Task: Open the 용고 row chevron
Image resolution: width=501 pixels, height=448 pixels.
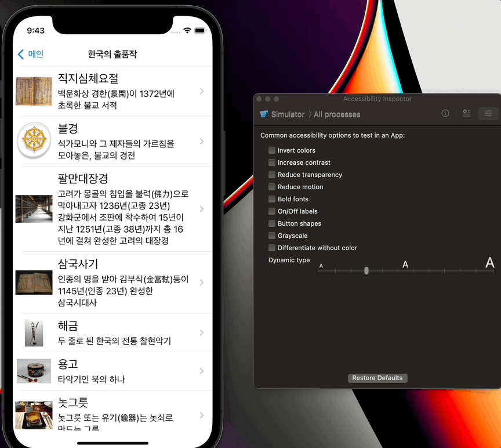Action: (202, 371)
